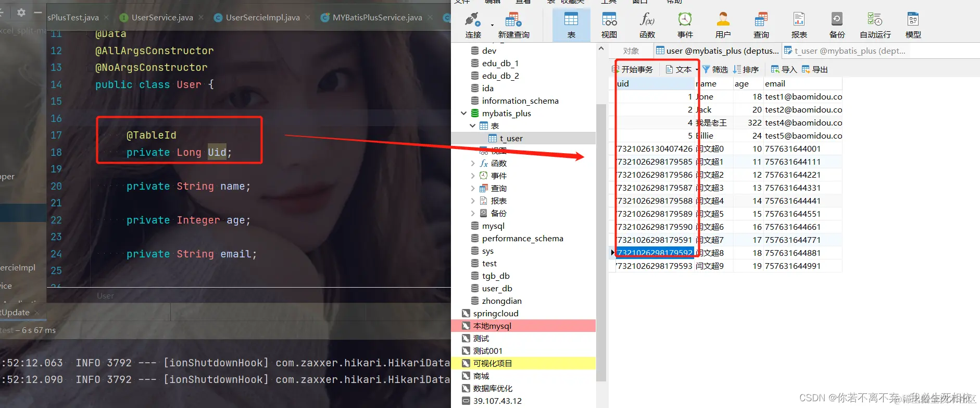Open the 函数 (Function) toolbar icon
980x408 pixels.
click(x=647, y=25)
